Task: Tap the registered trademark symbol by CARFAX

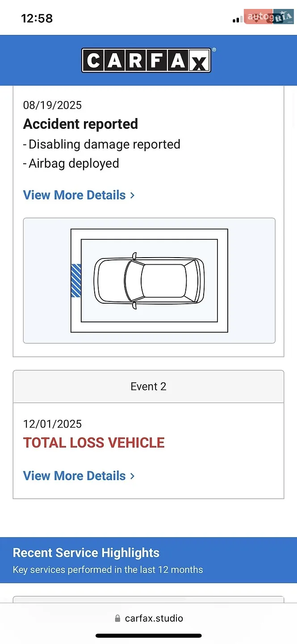Action: pyautogui.click(x=213, y=50)
